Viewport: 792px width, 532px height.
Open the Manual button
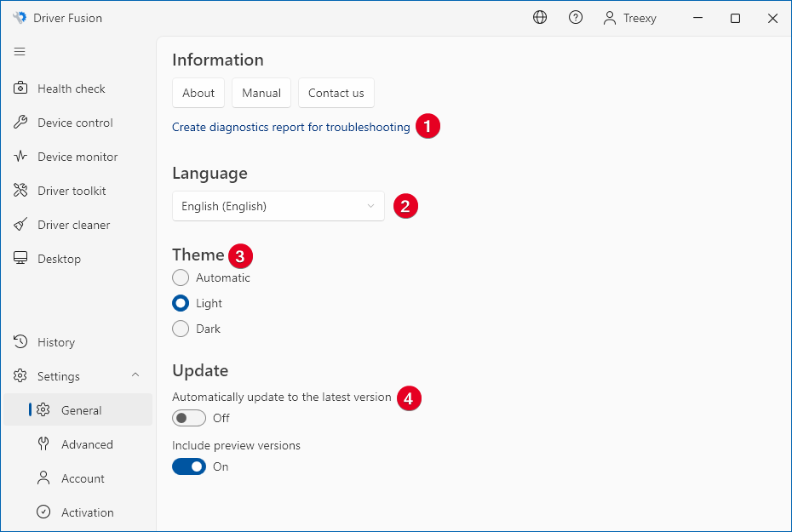point(261,93)
